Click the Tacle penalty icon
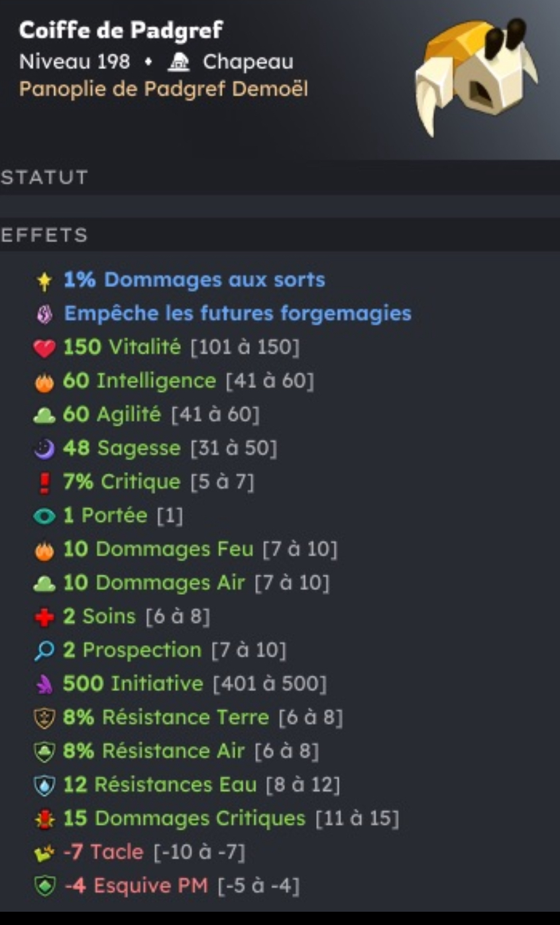The height and width of the screenshot is (925, 560). (x=44, y=853)
